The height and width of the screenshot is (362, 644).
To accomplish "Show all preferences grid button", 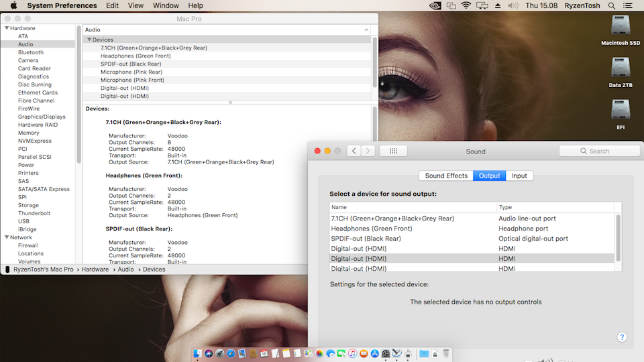I will click(393, 151).
